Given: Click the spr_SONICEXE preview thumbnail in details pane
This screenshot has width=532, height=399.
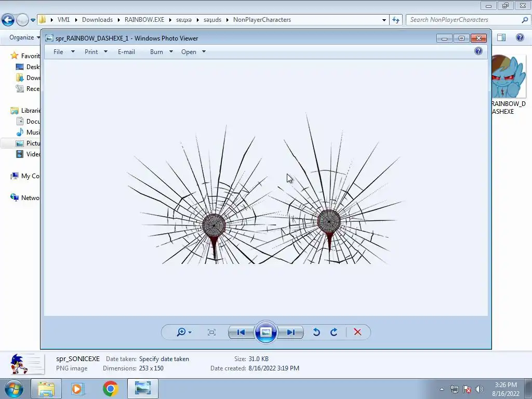Looking at the screenshot, I should [26, 364].
